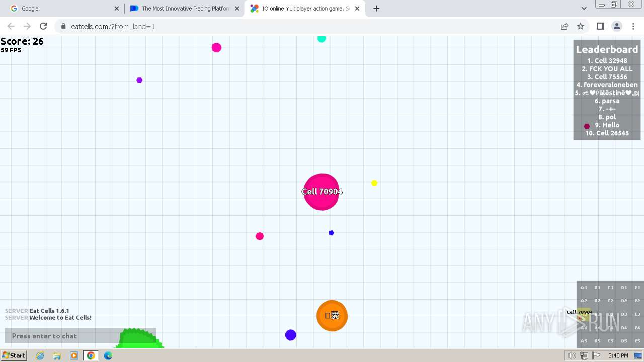Viewport: 644px width, 362px height.
Task: Click leaderboard entry '4. foreveraloneben'
Action: [x=607, y=84]
